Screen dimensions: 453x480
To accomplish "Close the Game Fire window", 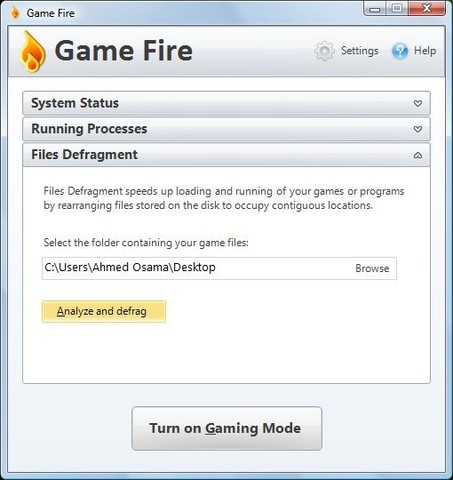I will point(426,9).
